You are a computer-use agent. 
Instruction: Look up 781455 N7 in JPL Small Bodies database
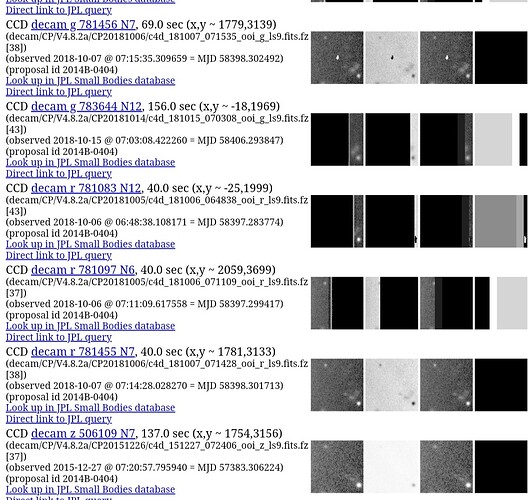[90, 408]
